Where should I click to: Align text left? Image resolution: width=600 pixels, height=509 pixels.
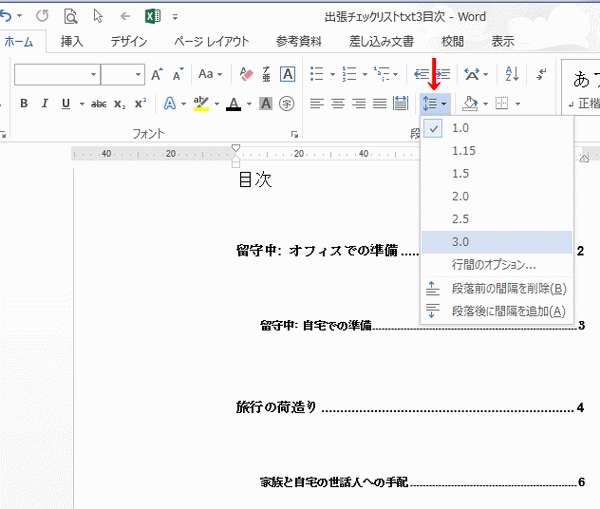coord(316,103)
